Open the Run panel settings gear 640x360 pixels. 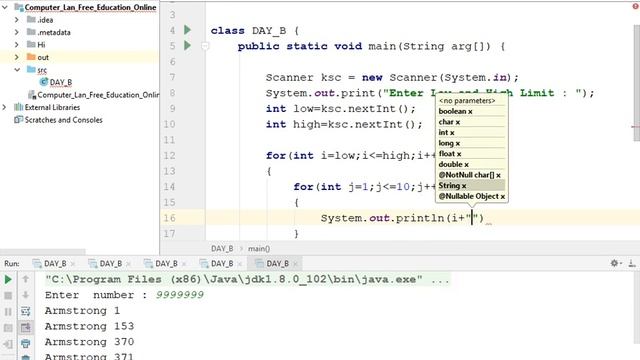pos(614,263)
